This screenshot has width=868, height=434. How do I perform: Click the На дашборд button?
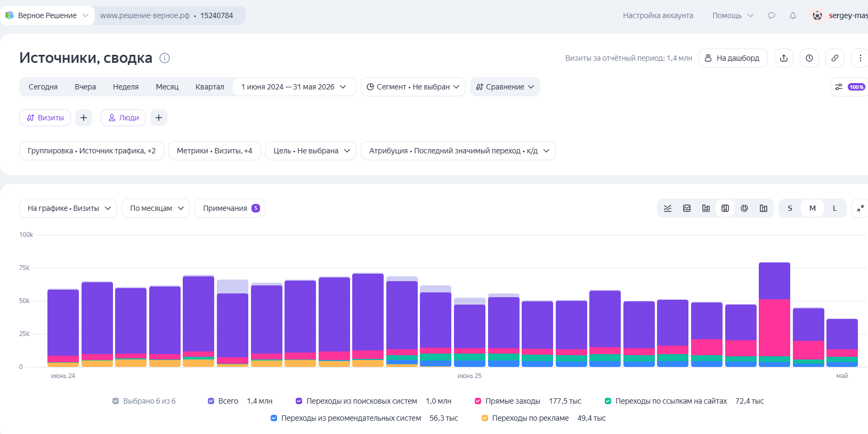(733, 58)
